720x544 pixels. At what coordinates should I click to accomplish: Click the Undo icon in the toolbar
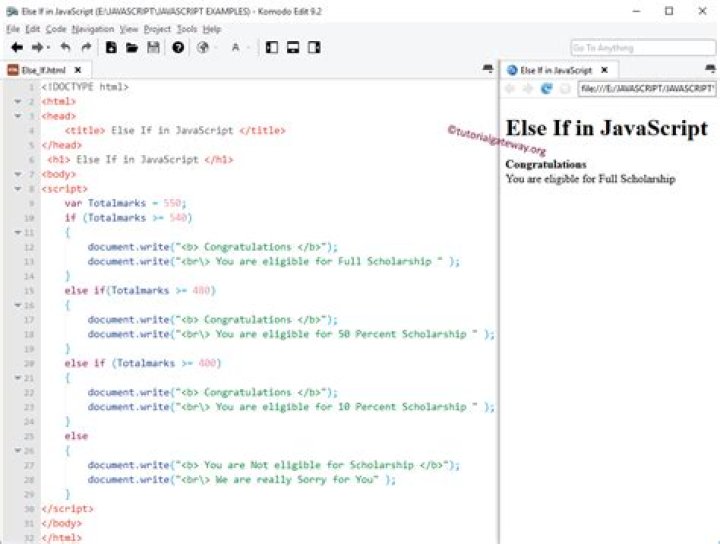tap(66, 47)
